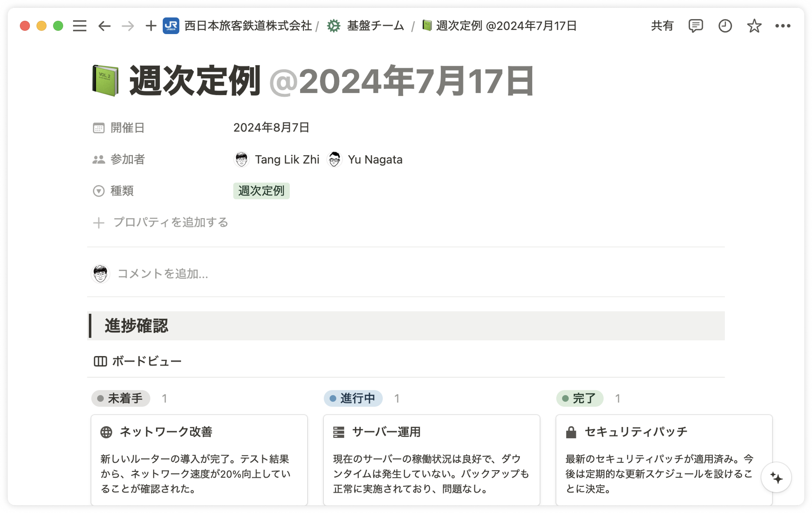Viewport: 812px width, 513px height.
Task: Click the 共有 share button
Action: coord(662,26)
